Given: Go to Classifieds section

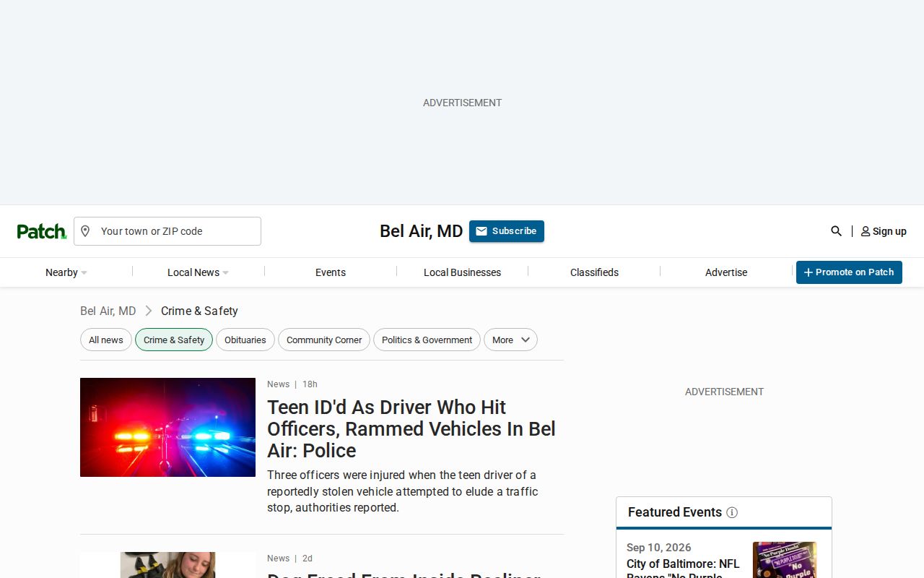Looking at the screenshot, I should point(594,272).
